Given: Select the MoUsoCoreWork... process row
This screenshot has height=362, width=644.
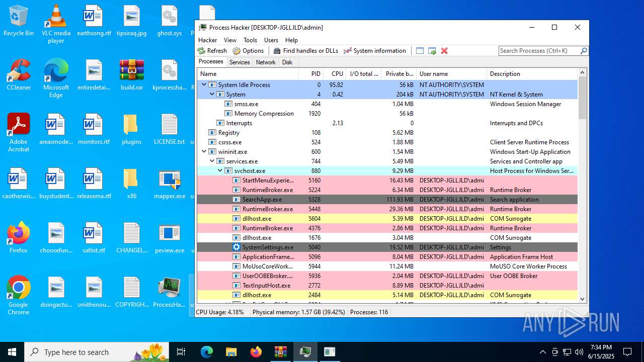Looking at the screenshot, I should [x=387, y=266].
